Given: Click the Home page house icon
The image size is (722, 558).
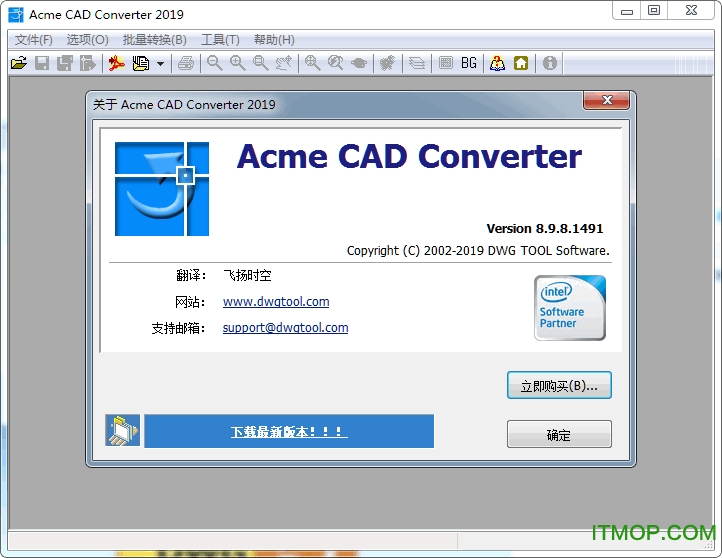Looking at the screenshot, I should click(521, 63).
